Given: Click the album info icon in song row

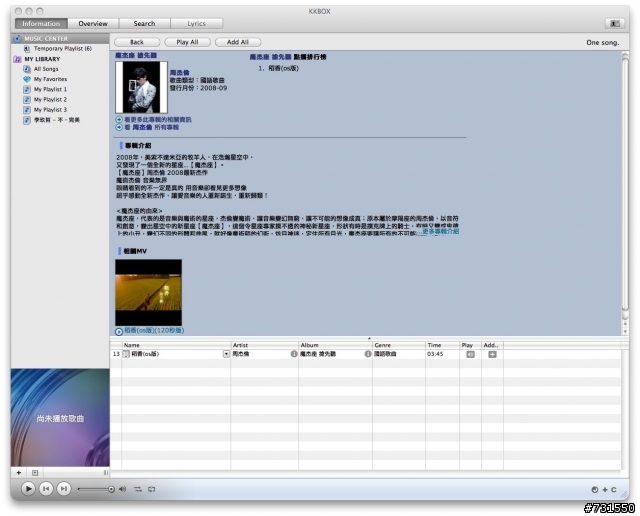Looking at the screenshot, I should (368, 354).
